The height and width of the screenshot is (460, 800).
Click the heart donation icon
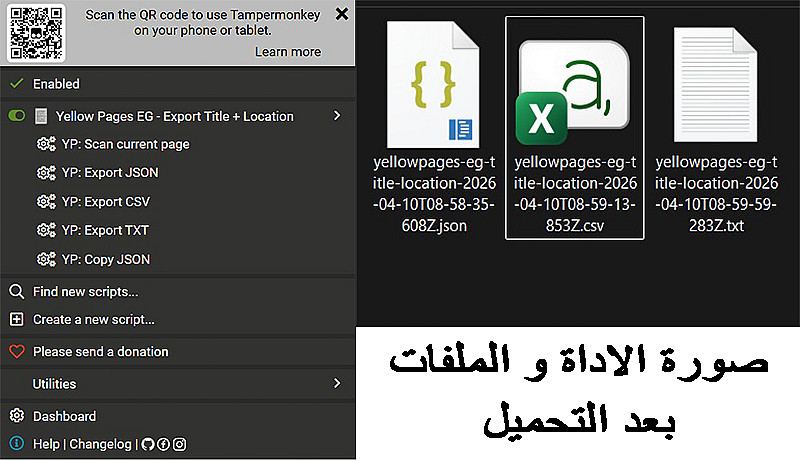pyautogui.click(x=17, y=351)
